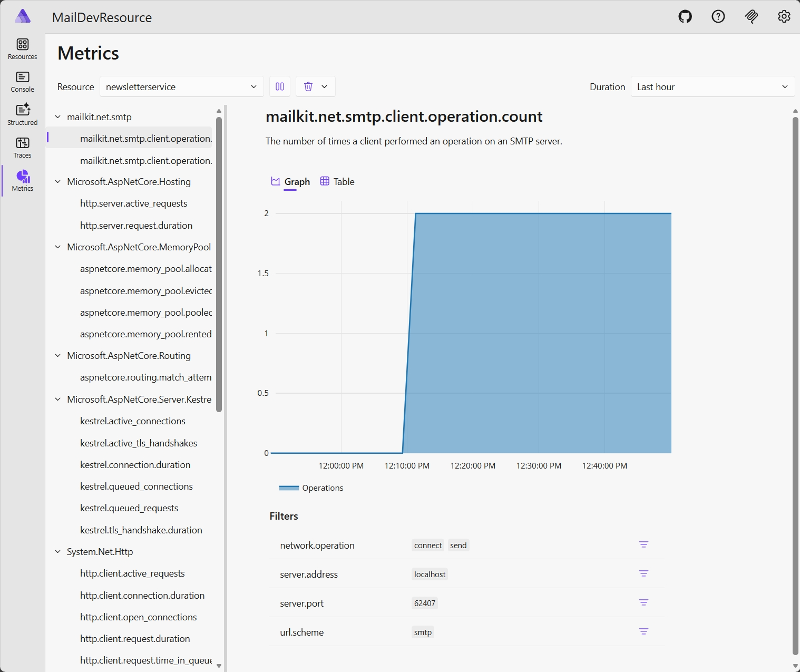Click the Operations legend marker below chart
Image resolution: width=800 pixels, height=672 pixels.
click(x=288, y=488)
